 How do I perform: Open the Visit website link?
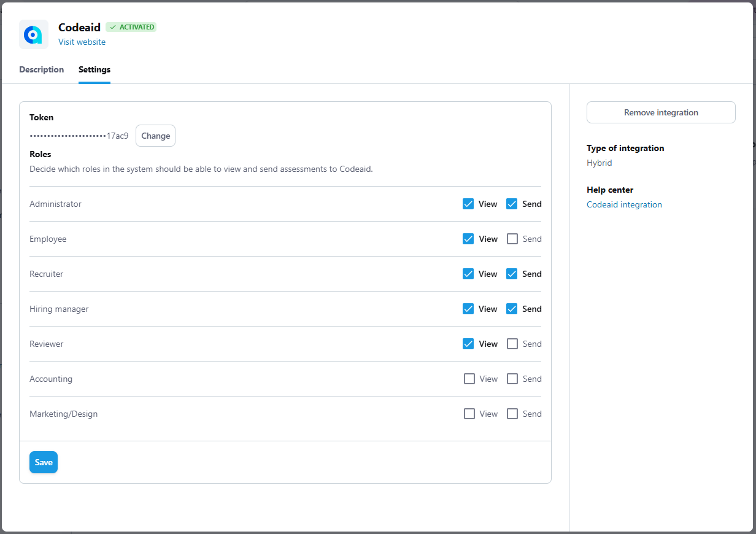pyautogui.click(x=82, y=42)
